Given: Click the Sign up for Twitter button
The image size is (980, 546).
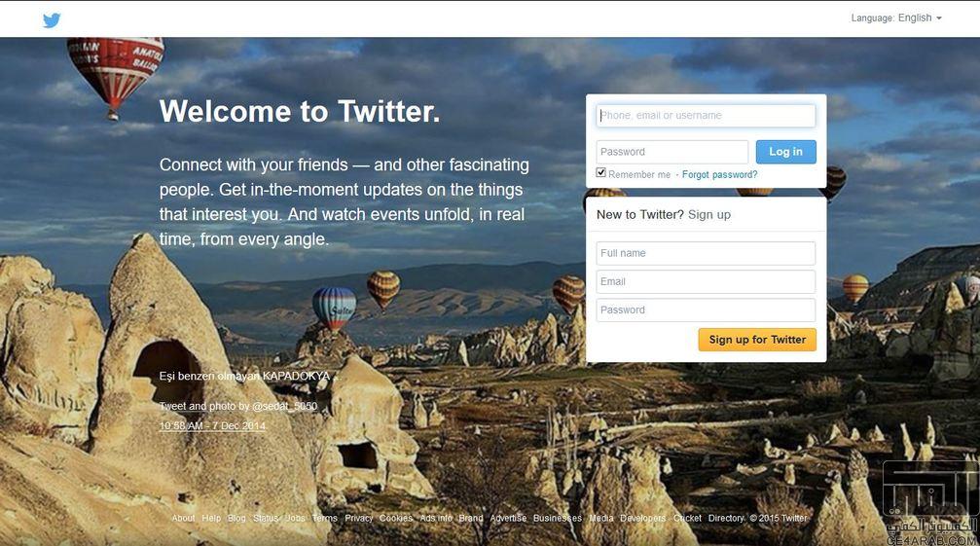Looking at the screenshot, I should point(757,340).
